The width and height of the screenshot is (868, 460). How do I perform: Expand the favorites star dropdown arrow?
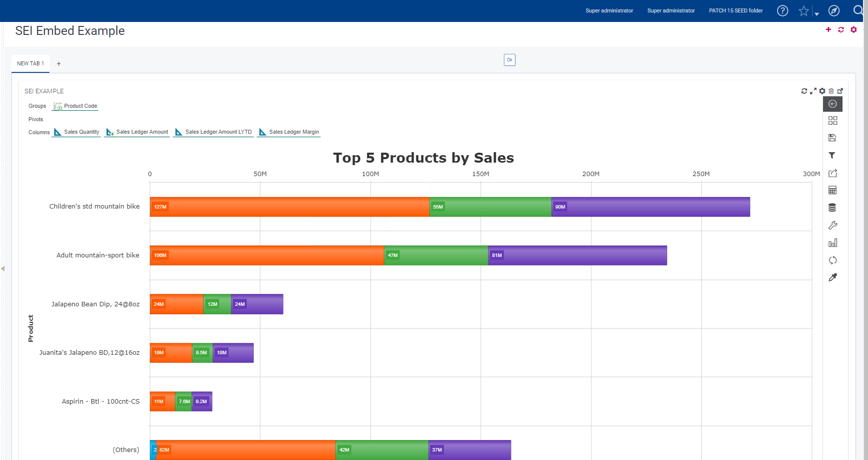pos(817,14)
